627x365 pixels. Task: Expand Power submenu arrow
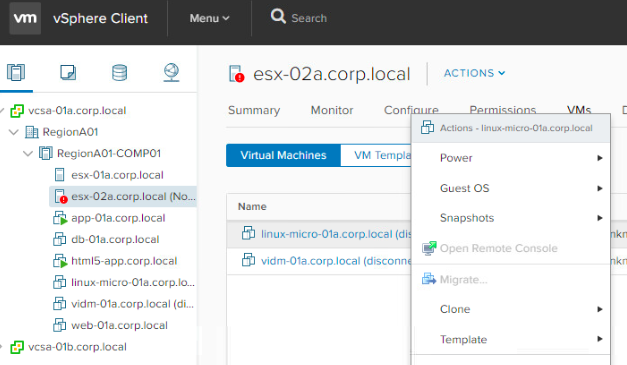coord(600,158)
